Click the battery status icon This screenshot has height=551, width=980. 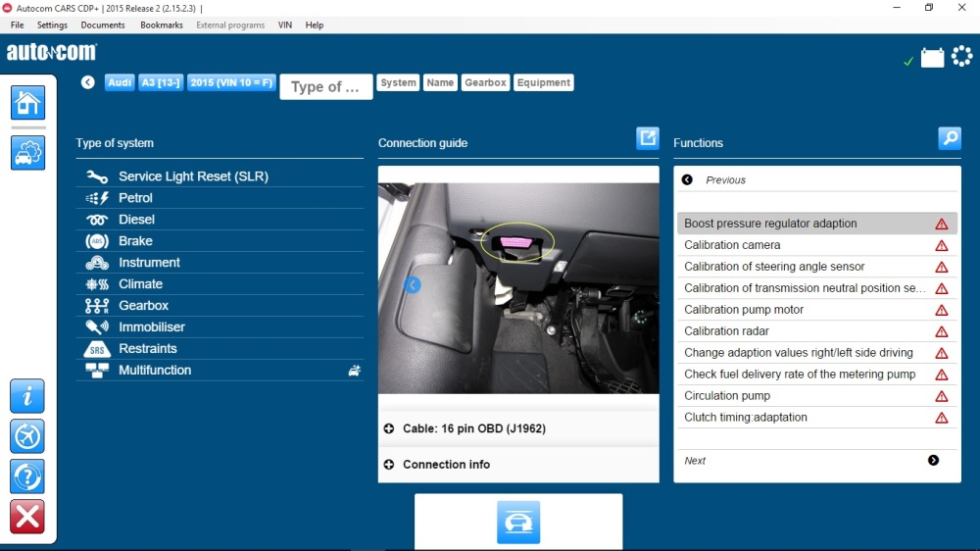(932, 58)
